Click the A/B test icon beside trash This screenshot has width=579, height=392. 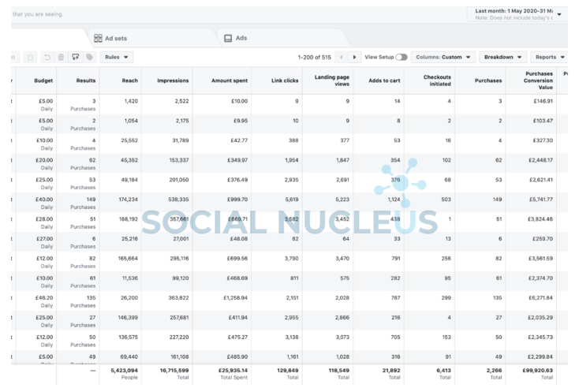75,58
